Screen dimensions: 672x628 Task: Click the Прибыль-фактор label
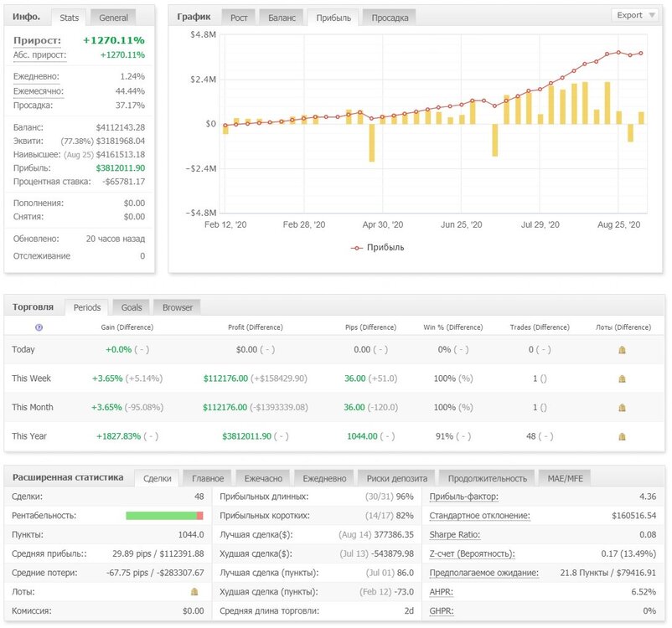pos(463,497)
